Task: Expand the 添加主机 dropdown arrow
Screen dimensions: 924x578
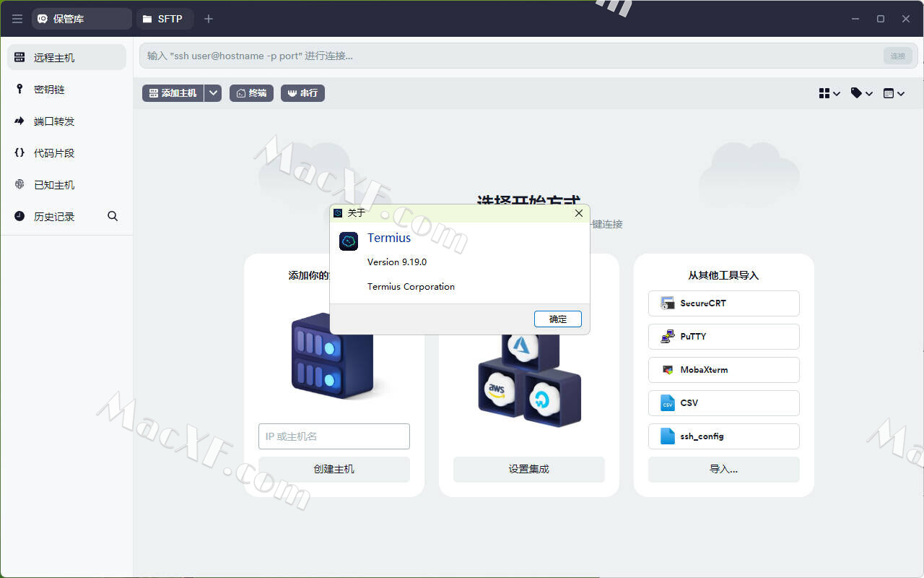Action: coord(213,93)
